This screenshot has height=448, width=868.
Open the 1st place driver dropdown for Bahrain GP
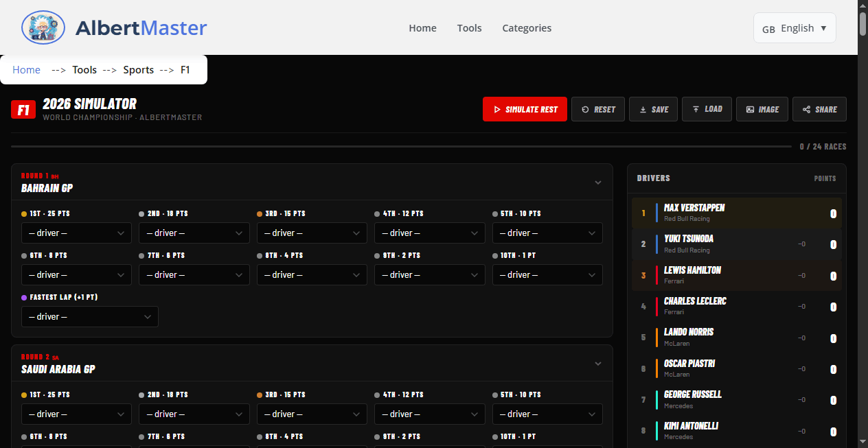[x=76, y=233]
